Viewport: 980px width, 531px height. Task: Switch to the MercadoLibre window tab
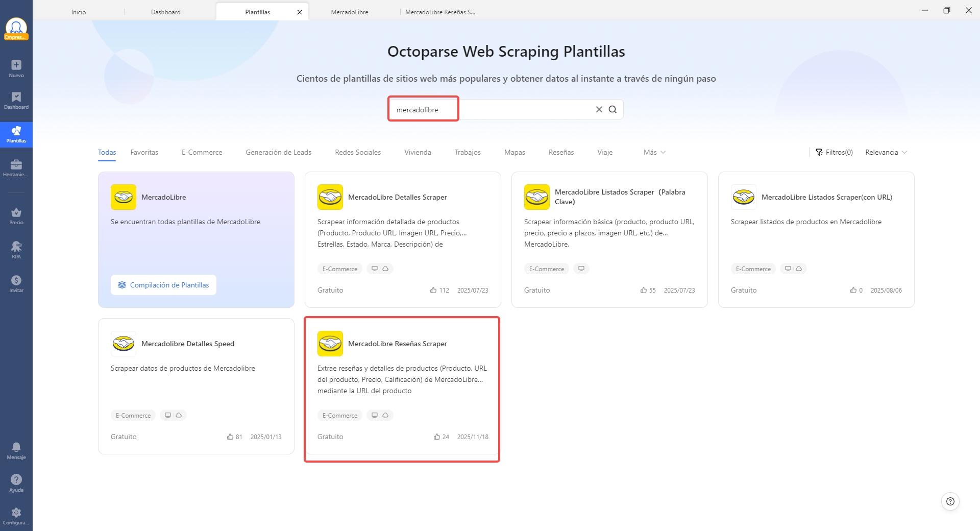click(x=349, y=12)
